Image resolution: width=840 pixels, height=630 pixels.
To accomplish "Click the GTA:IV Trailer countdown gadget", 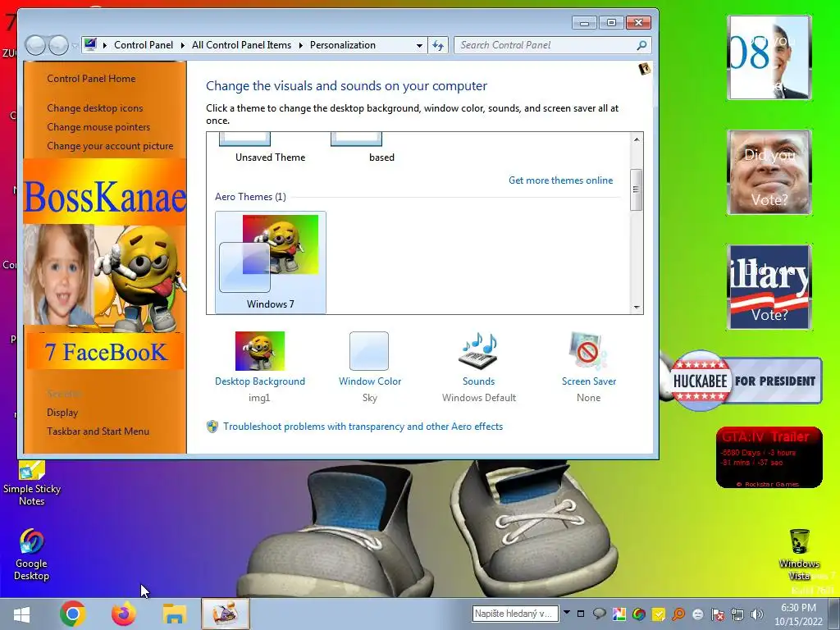I will coord(769,457).
